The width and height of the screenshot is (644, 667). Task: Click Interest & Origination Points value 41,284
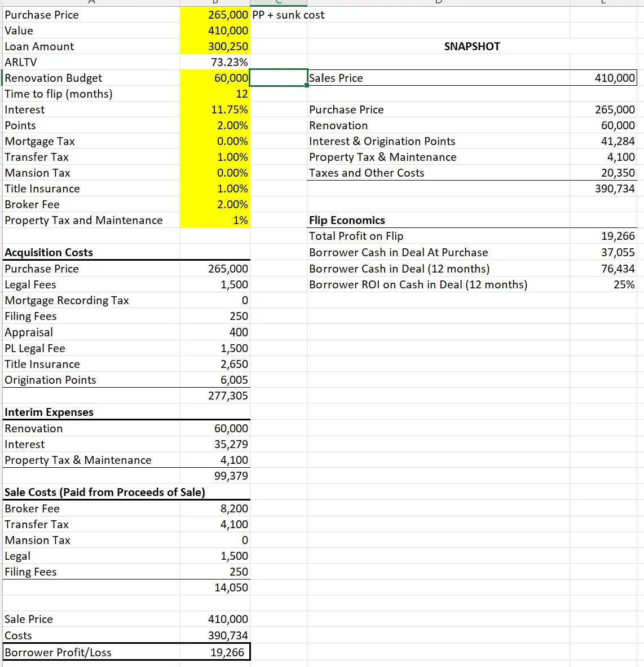(x=603, y=141)
